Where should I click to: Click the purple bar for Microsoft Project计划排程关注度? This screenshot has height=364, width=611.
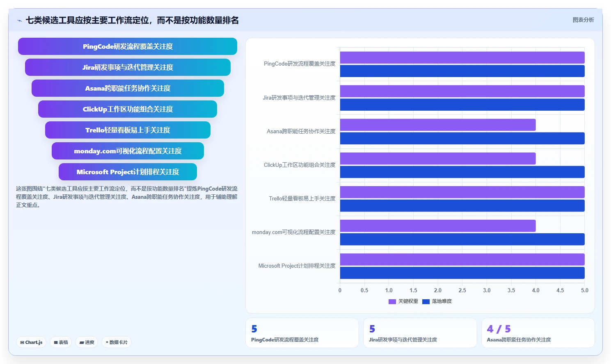point(462,259)
